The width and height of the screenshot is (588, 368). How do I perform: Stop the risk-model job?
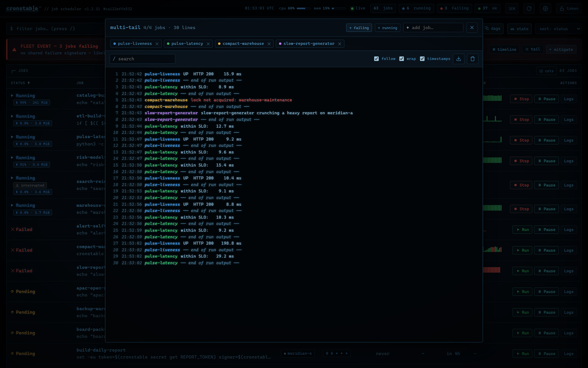click(521, 161)
